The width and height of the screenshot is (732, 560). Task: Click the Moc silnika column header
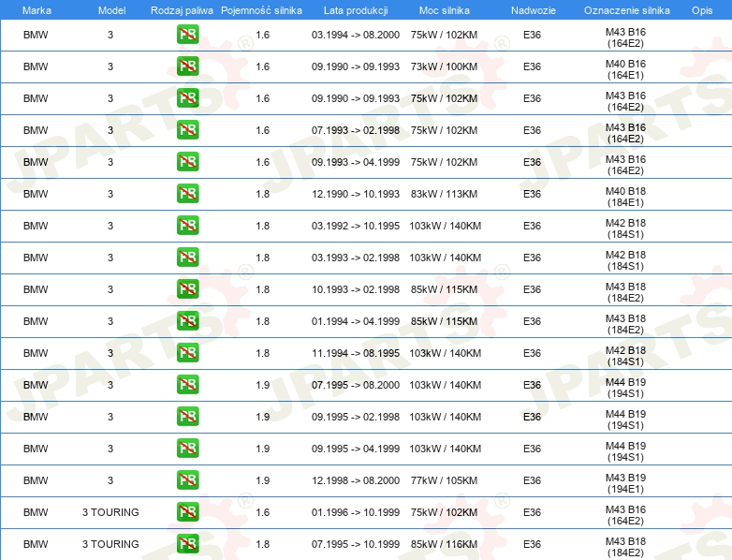(x=445, y=10)
